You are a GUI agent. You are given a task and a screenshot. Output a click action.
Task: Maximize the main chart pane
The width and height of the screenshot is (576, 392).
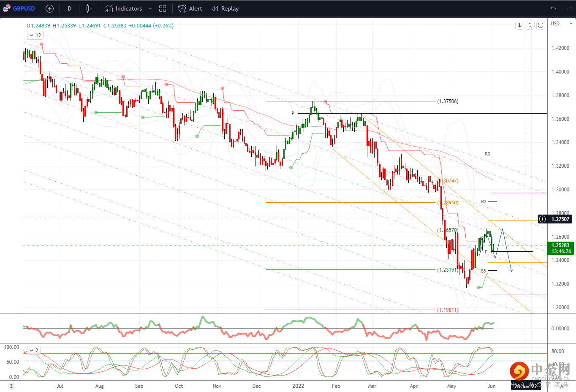[541, 25]
